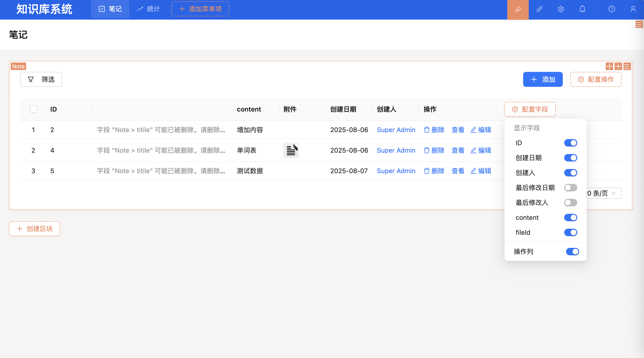The width and height of the screenshot is (644, 358).
Task: Click the 创建区块 button
Action: 35,229
